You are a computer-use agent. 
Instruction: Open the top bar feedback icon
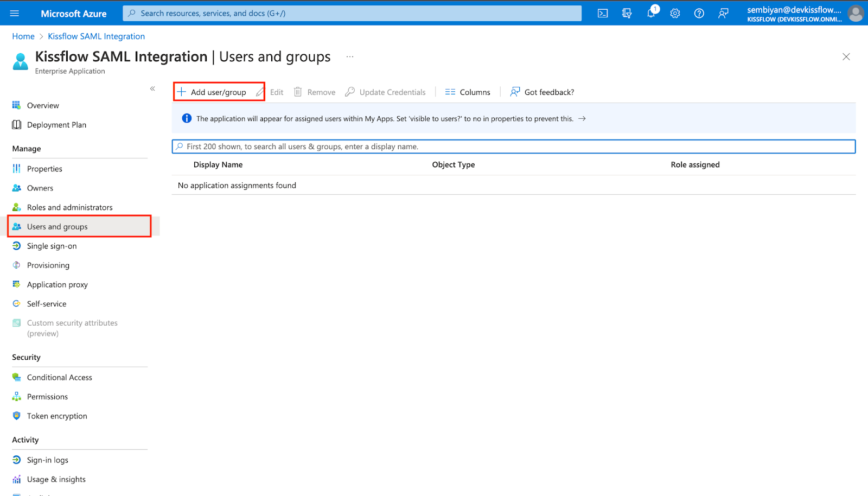pos(723,14)
